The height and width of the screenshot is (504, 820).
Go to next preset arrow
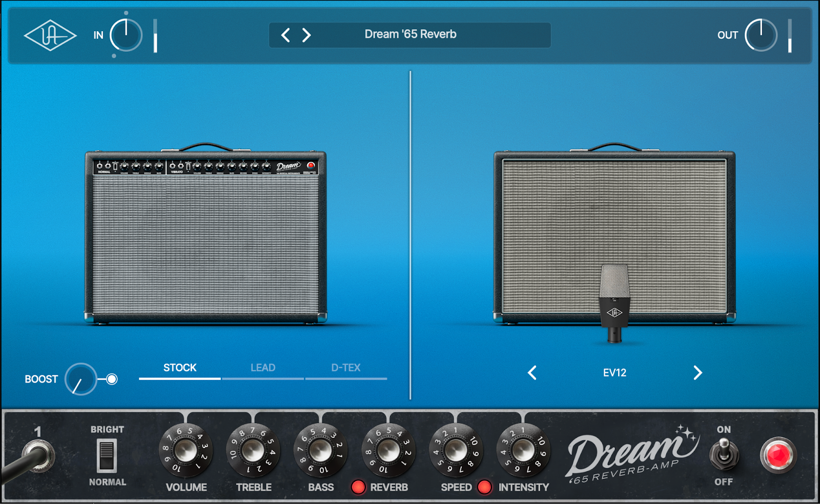coord(306,35)
